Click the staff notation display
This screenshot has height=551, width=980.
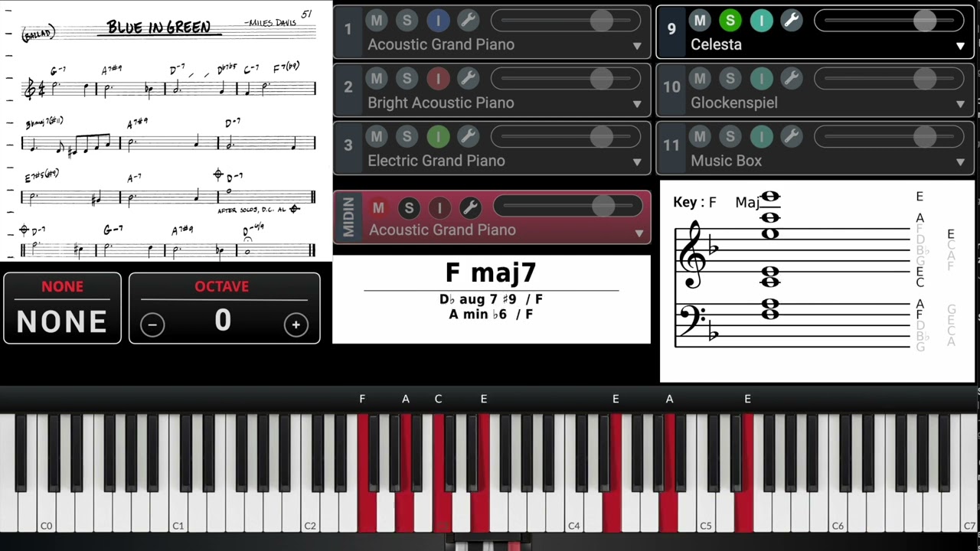(816, 281)
